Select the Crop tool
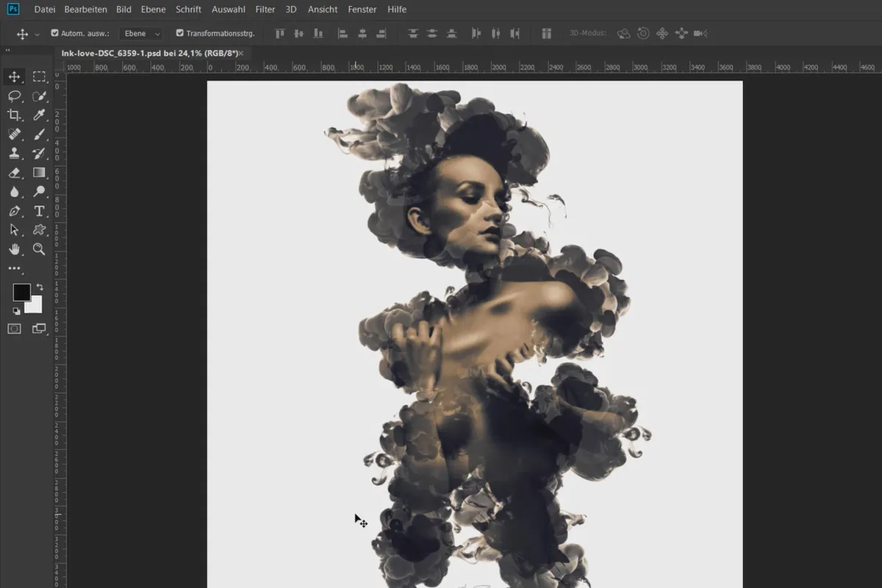The height and width of the screenshot is (588, 882). (14, 115)
